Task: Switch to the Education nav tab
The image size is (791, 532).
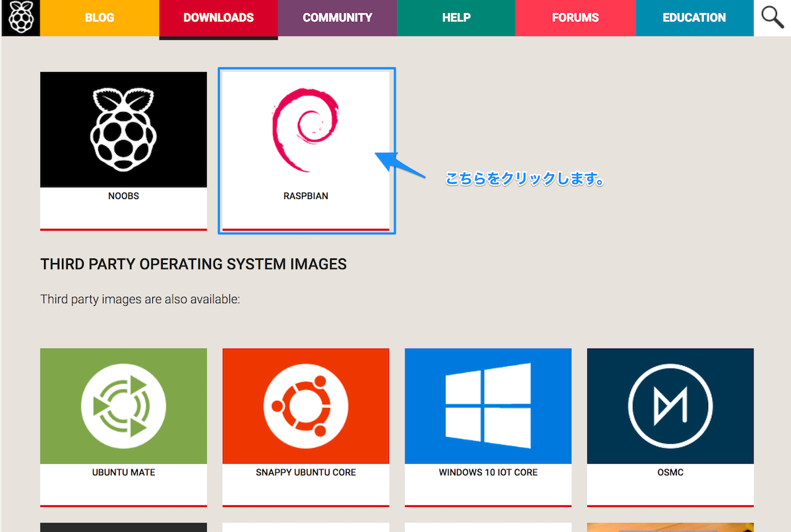Action: click(694, 18)
